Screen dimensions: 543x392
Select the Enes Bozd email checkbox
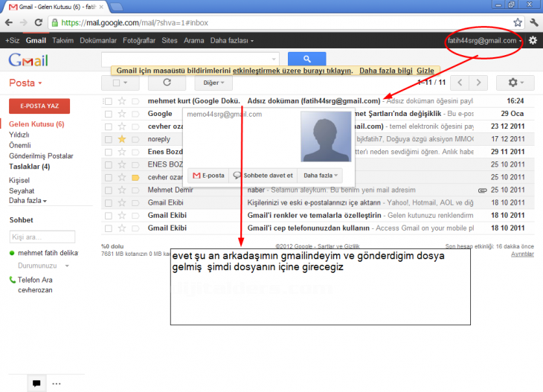[109, 152]
